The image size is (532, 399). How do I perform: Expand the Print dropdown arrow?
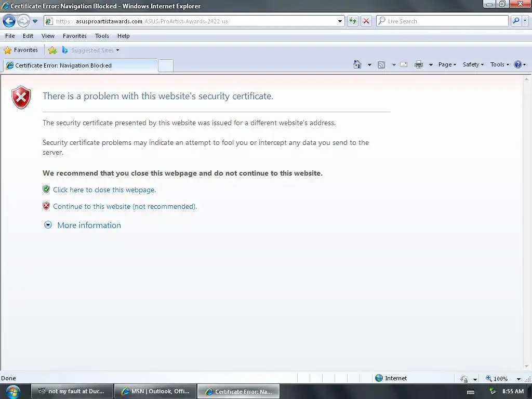tap(431, 64)
